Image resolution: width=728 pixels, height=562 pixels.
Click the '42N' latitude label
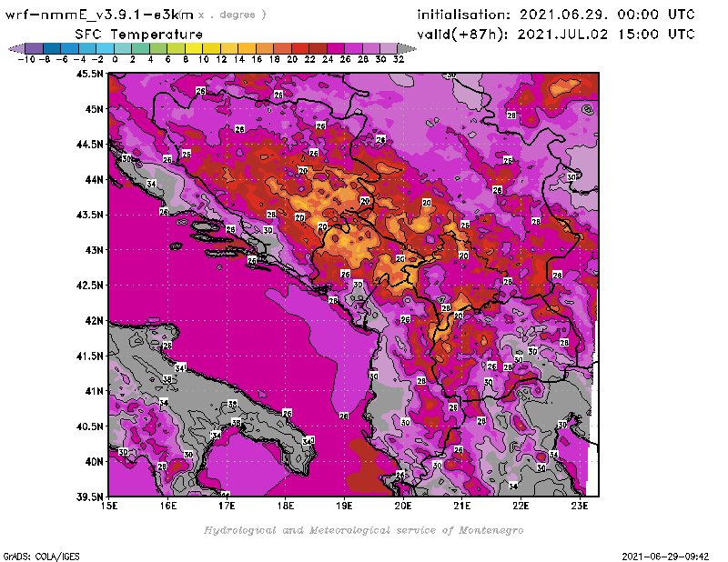94,320
